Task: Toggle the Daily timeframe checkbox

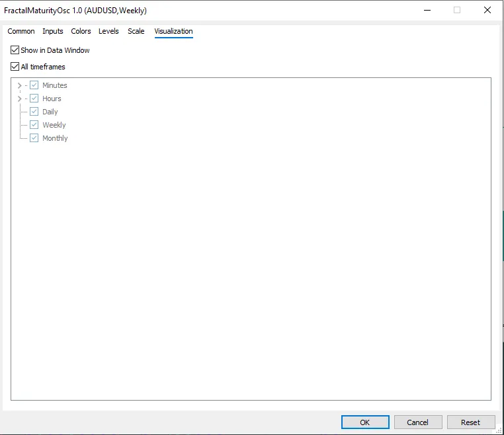Action: pyautogui.click(x=34, y=112)
